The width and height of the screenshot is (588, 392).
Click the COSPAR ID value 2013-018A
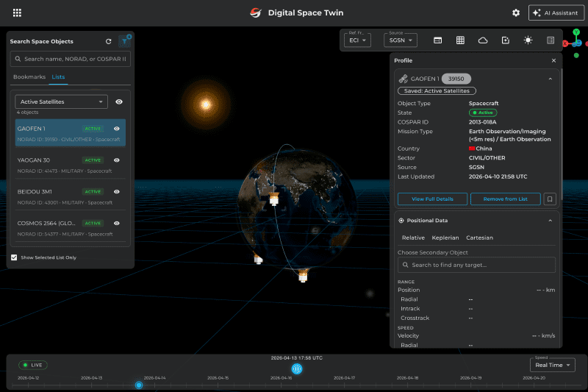482,122
